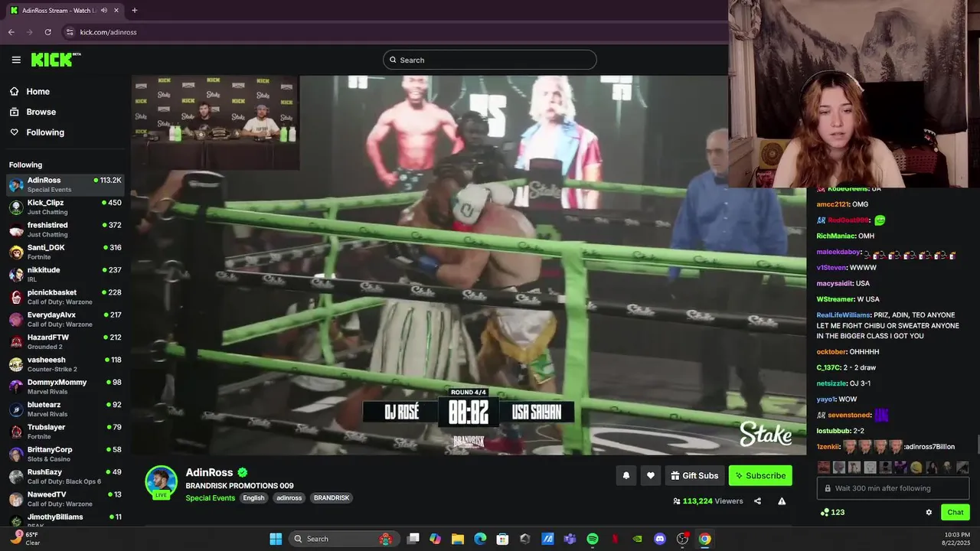Open Trubslayer channel
Screen dimensions: 980x551
[x=65, y=432]
